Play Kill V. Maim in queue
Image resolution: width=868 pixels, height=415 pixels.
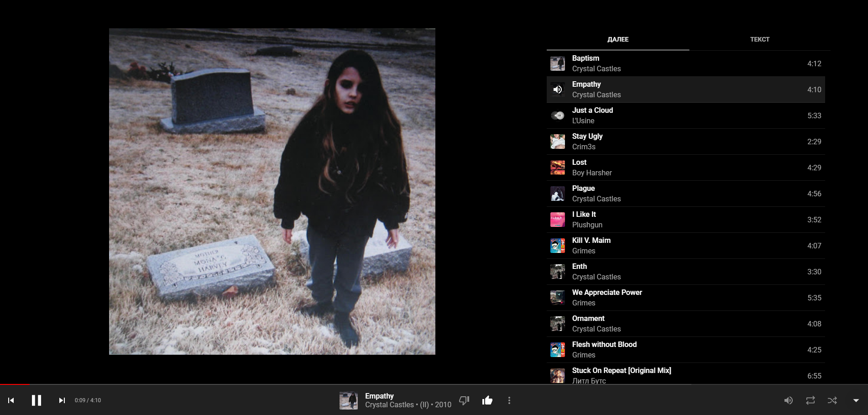pos(686,246)
